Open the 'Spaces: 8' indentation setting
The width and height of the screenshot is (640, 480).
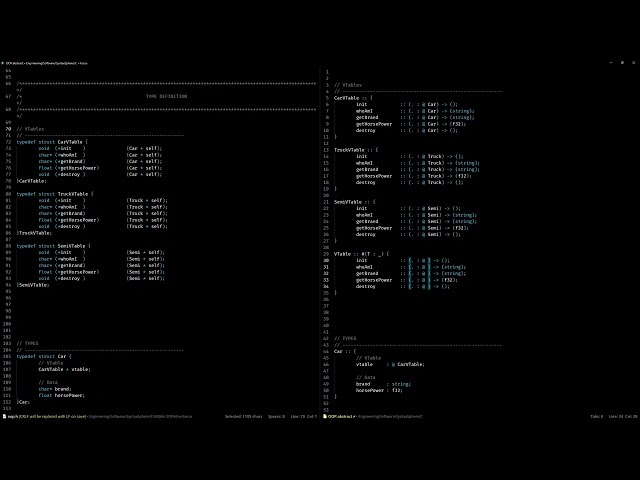click(276, 416)
